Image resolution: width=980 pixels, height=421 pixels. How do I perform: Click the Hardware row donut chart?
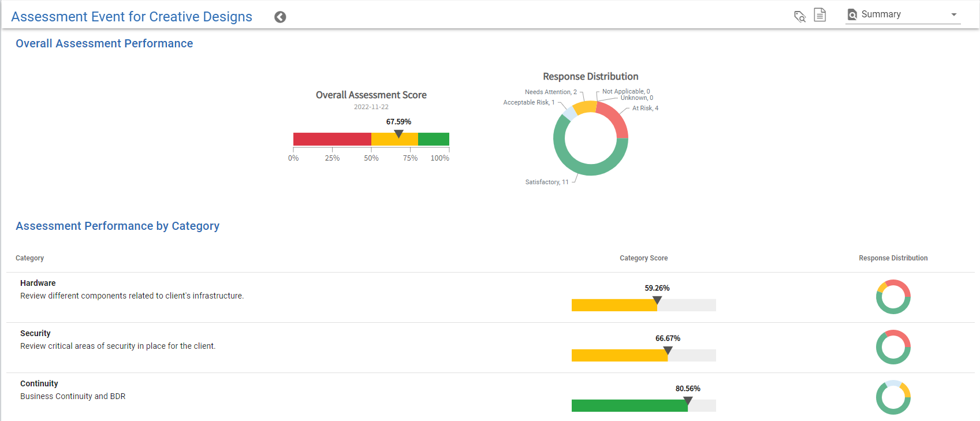click(x=893, y=297)
